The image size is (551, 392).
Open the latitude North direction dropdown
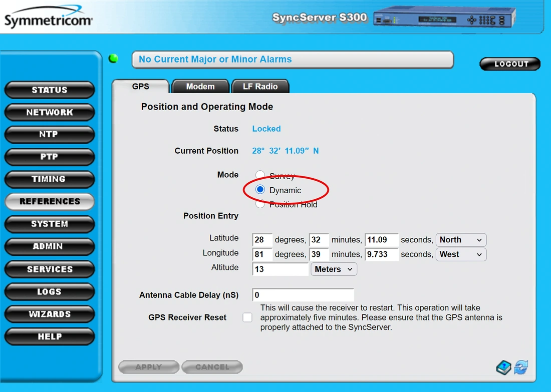click(x=460, y=240)
